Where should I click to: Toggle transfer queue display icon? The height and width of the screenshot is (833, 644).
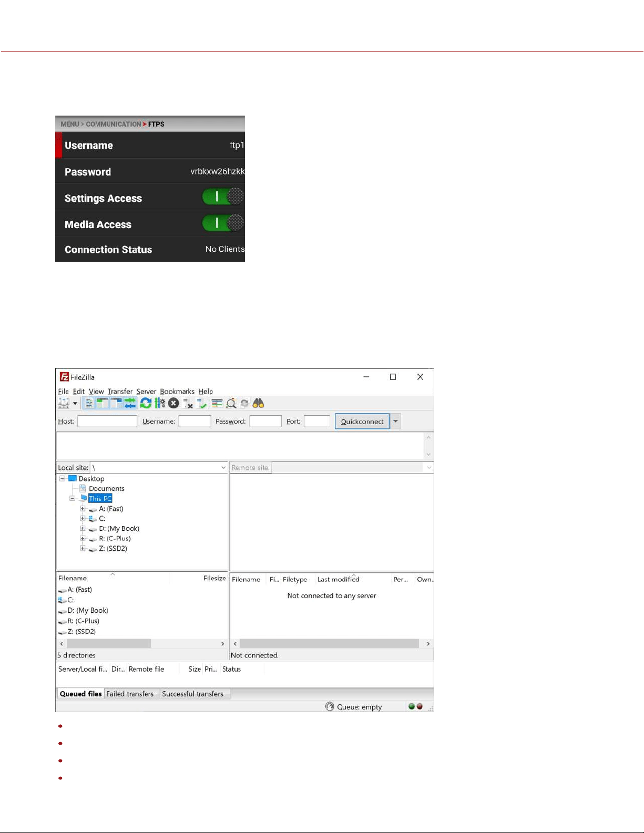coord(130,403)
